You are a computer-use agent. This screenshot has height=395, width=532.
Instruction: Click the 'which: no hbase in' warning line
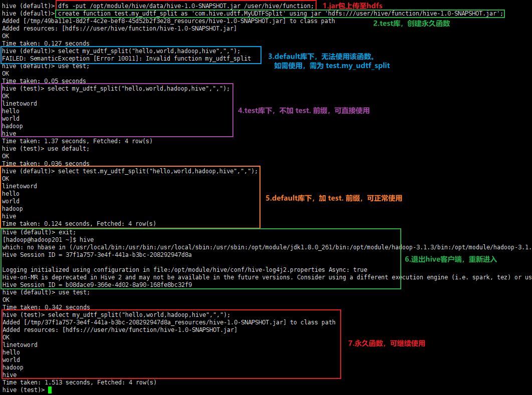tap(267, 247)
